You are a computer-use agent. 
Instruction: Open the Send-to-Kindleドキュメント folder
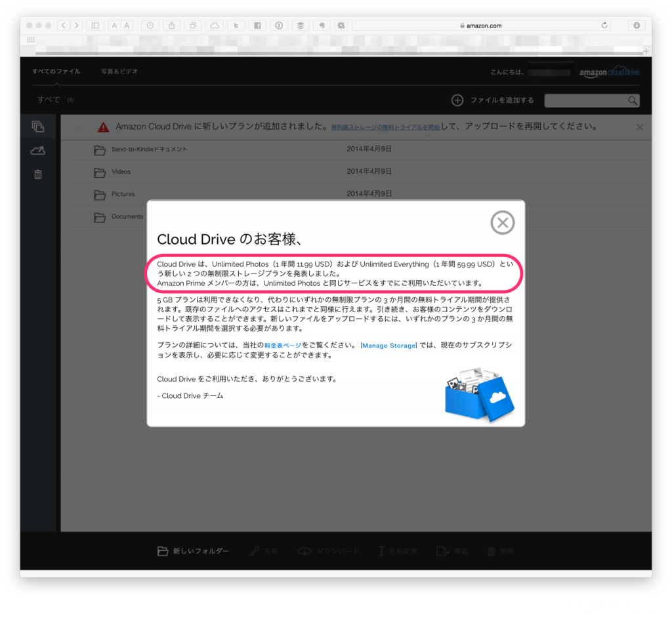(x=149, y=150)
